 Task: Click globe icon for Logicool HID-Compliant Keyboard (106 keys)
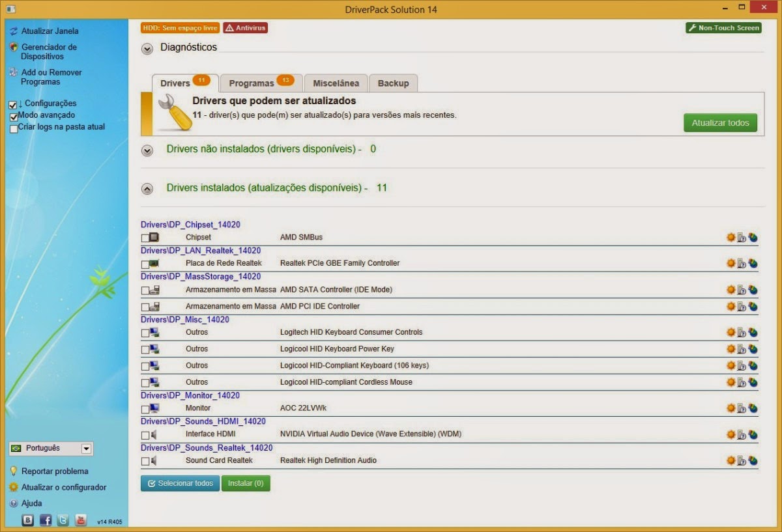753,365
